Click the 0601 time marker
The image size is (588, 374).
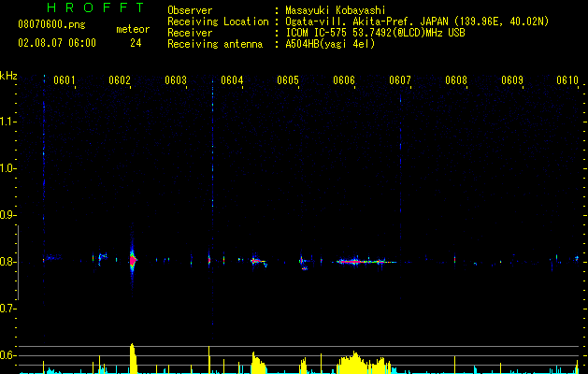coord(65,80)
